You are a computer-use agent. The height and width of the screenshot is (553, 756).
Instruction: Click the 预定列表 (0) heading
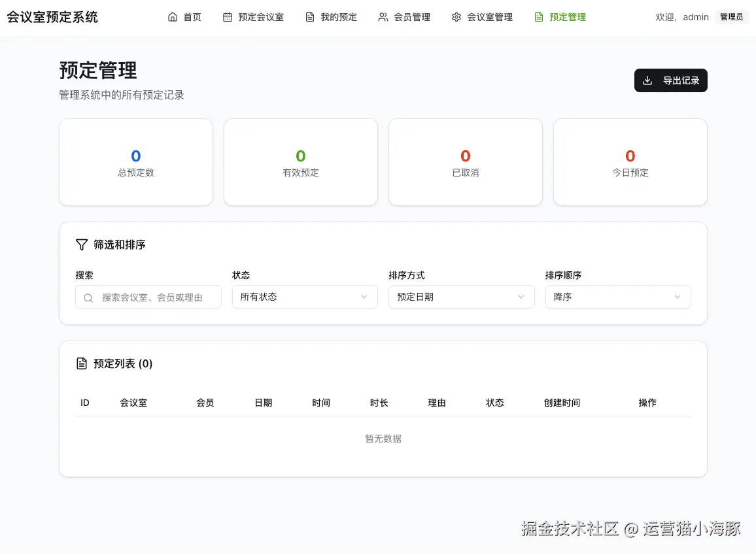[x=123, y=363]
